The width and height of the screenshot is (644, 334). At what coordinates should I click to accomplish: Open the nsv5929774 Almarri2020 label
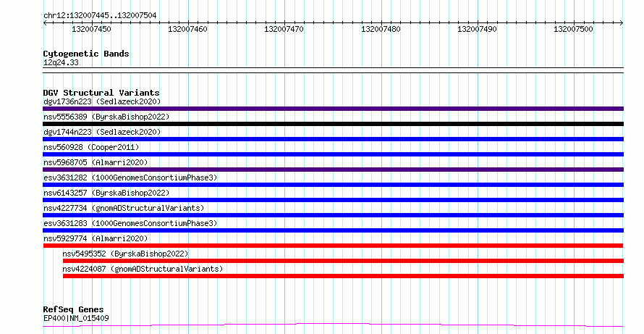pos(96,238)
